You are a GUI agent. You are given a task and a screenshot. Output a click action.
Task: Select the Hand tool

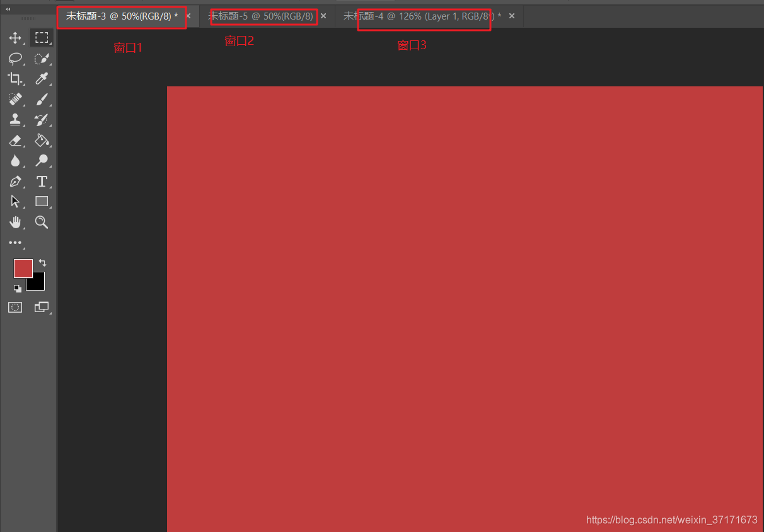click(x=15, y=222)
